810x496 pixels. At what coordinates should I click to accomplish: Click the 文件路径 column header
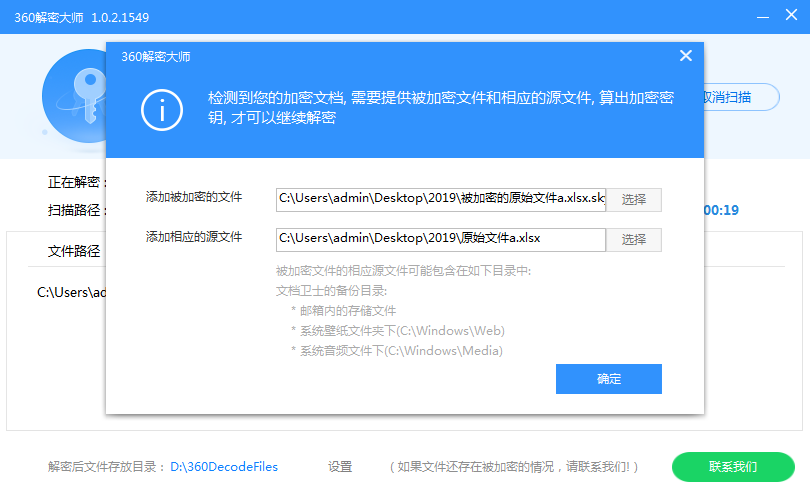(74, 251)
